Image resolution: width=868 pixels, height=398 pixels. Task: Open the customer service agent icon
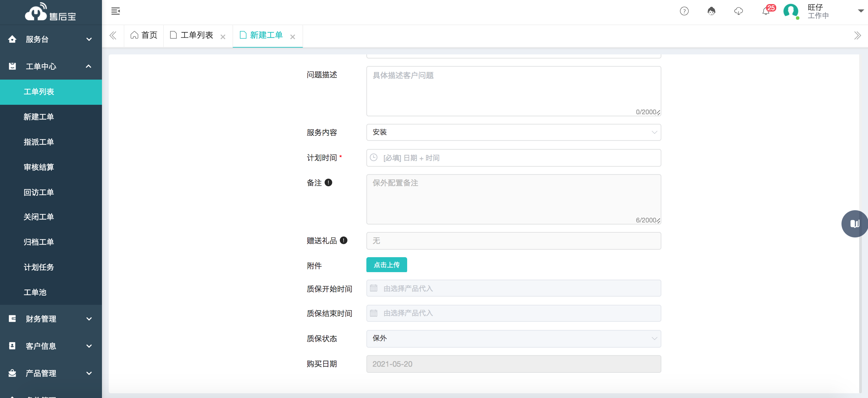[711, 11]
